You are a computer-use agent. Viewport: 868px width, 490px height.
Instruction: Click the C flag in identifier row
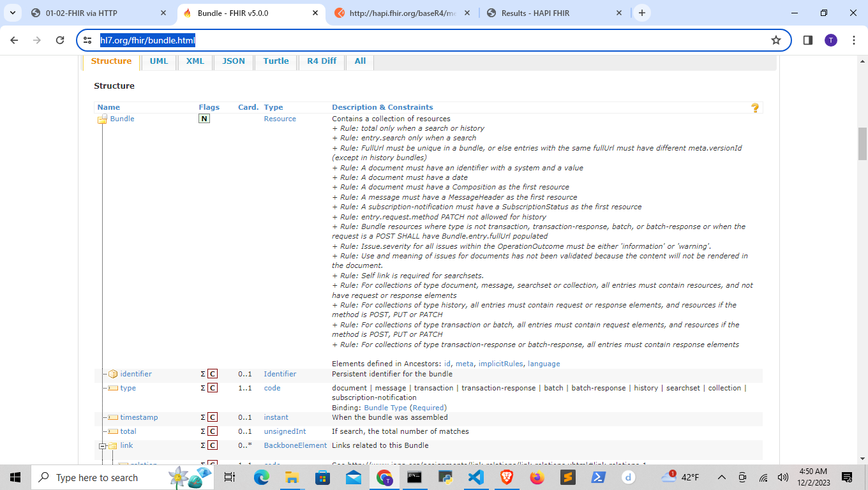click(x=213, y=374)
